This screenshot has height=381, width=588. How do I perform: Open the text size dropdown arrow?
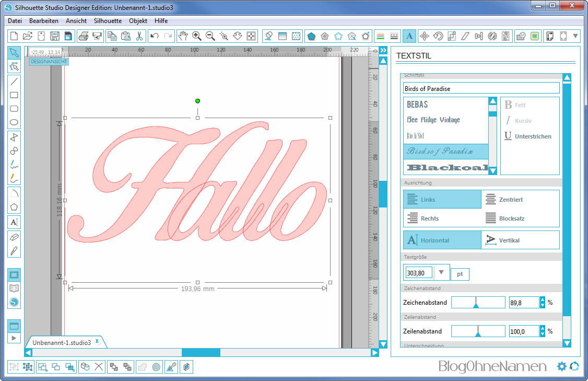442,272
